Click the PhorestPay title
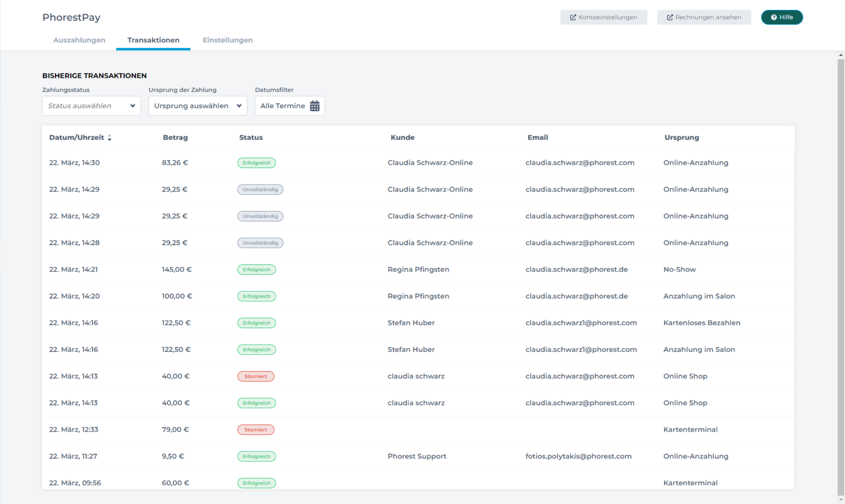The image size is (845, 504). [x=71, y=17]
